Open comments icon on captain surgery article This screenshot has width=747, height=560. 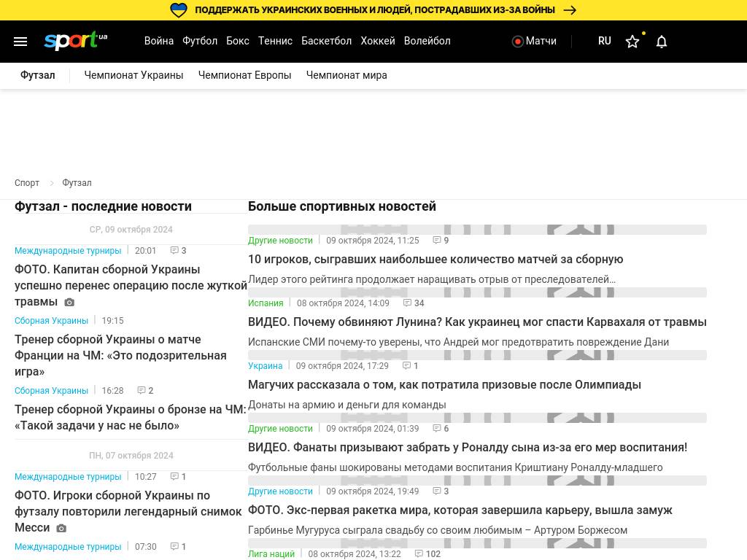174,251
